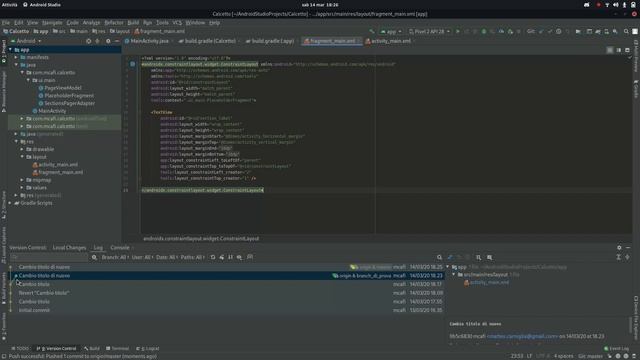Switch to MainActivity.java editor tab
This screenshot has width=640, height=360.
point(149,41)
